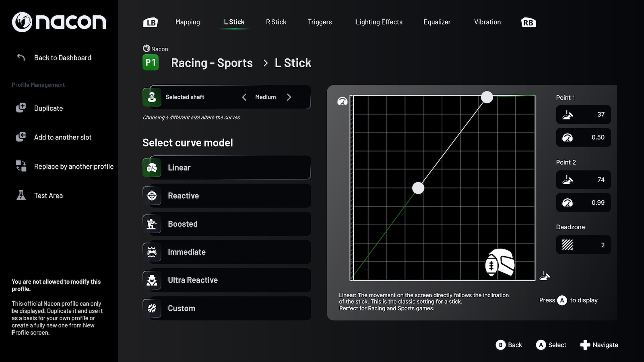The width and height of the screenshot is (644, 362).
Task: Select the Custom curve model
Action: pyautogui.click(x=227, y=308)
